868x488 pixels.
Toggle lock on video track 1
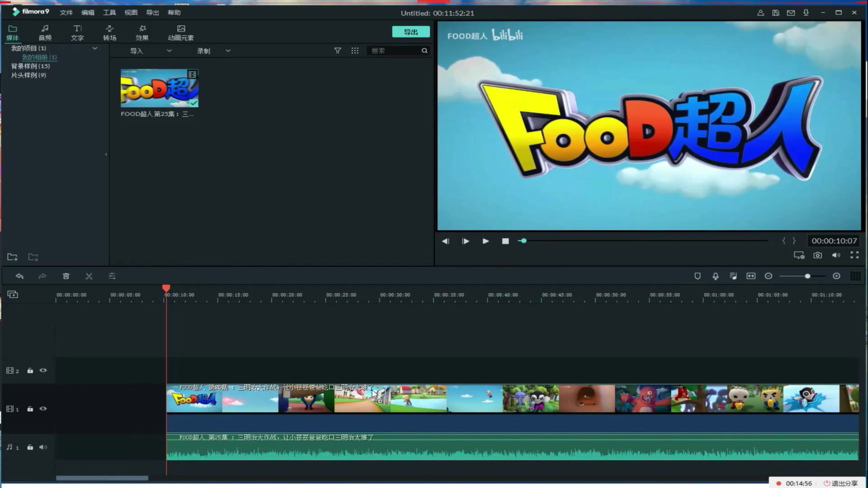30,409
